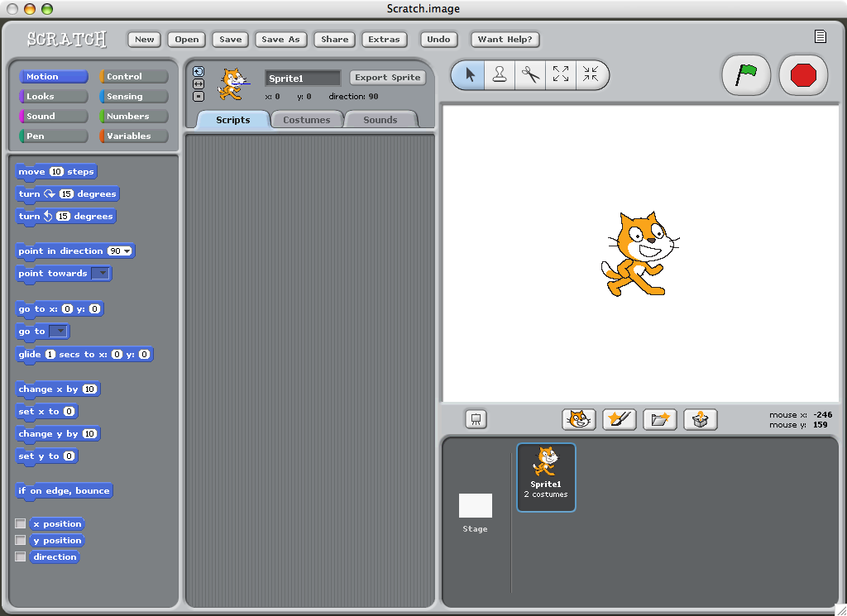Toggle the y position checkbox
This screenshot has width=847, height=616.
point(21,540)
